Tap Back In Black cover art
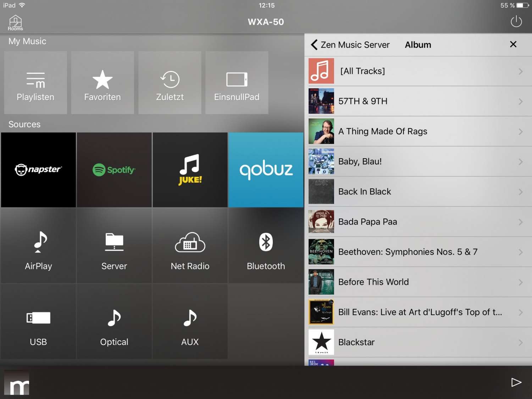This screenshot has width=532, height=399. tap(321, 192)
